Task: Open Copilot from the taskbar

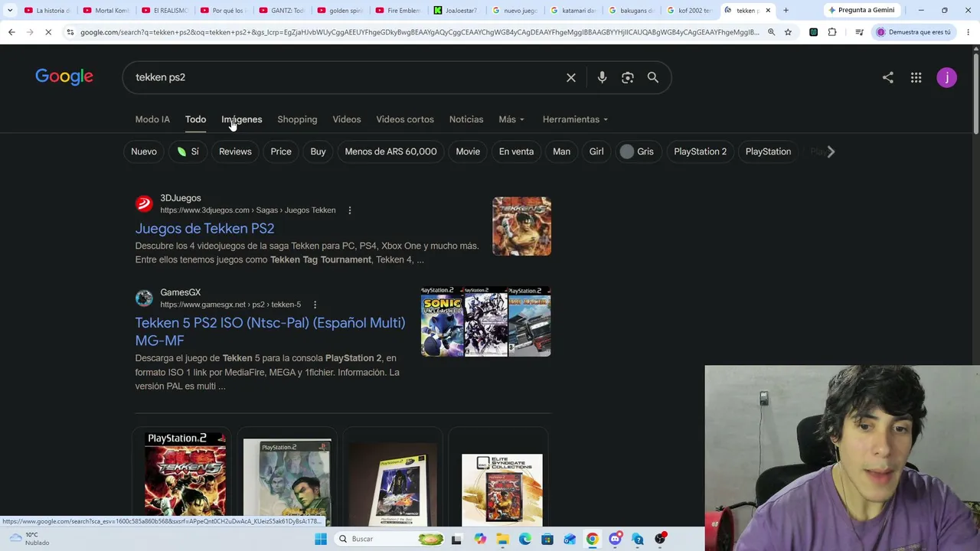Action: (480, 539)
